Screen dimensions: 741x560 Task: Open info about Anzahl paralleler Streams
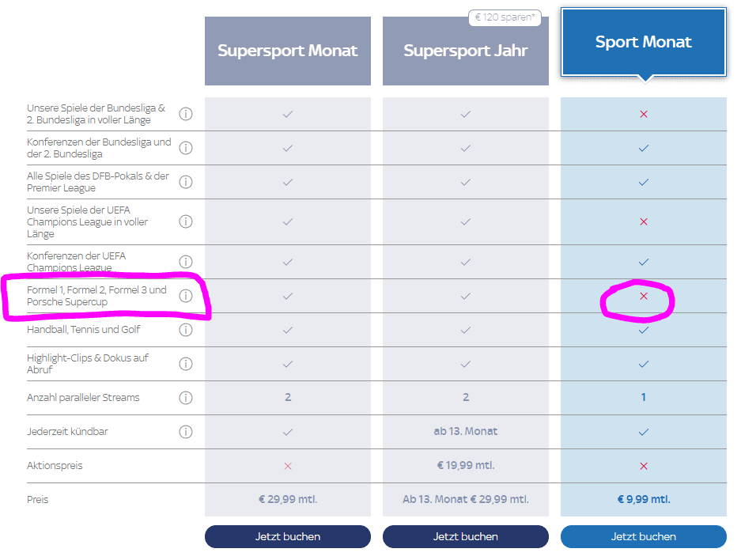(x=186, y=398)
